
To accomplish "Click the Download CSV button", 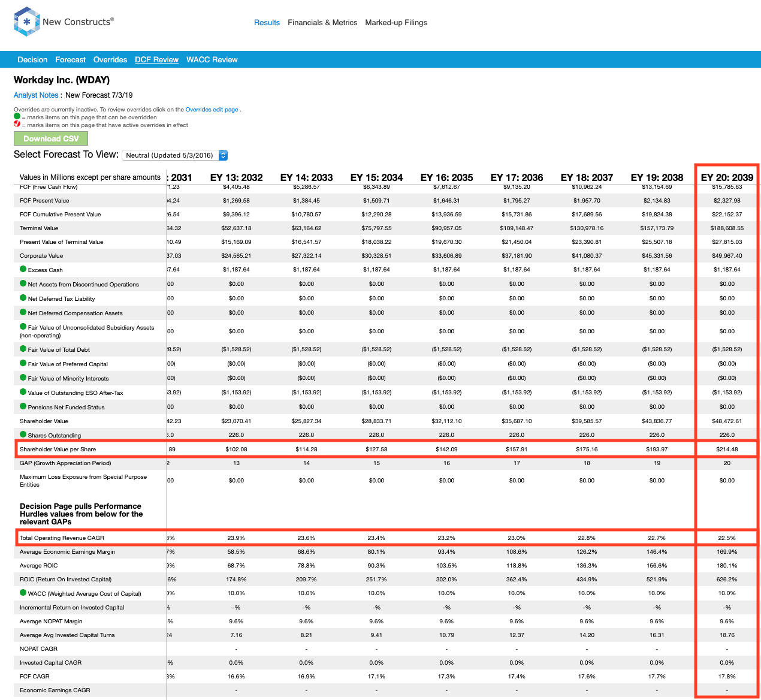I will 51,138.
